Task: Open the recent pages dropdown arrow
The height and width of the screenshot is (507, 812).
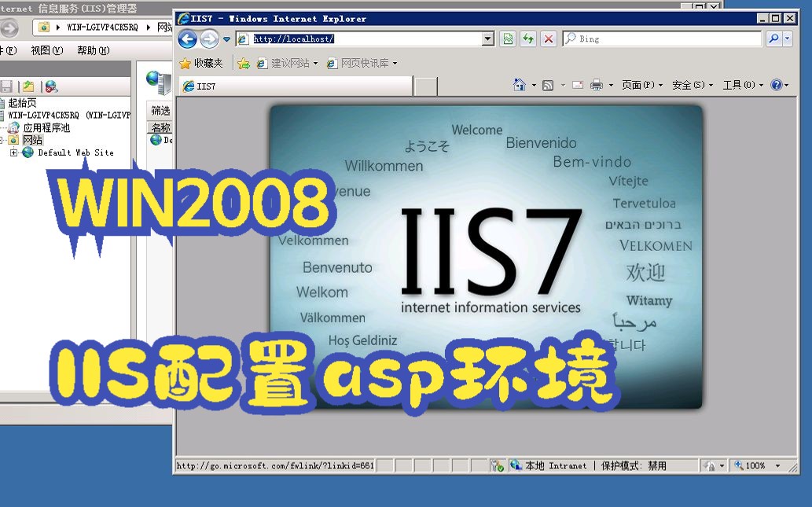Action: click(227, 39)
